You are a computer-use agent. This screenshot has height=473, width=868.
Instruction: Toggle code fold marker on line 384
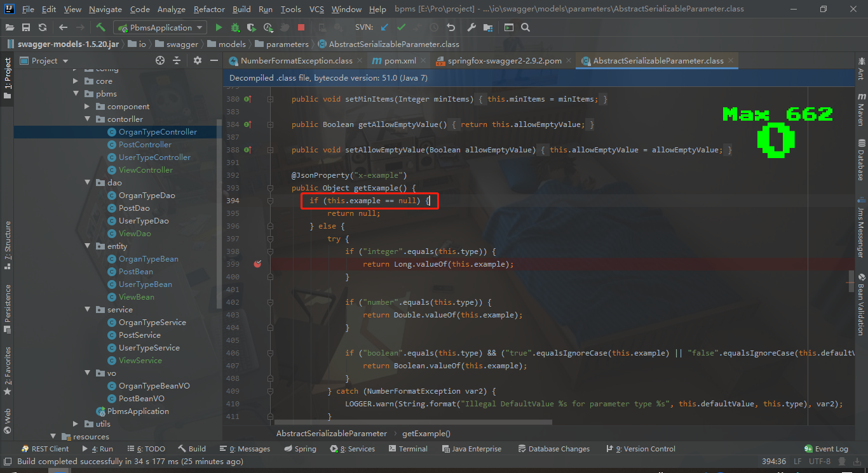click(x=270, y=124)
